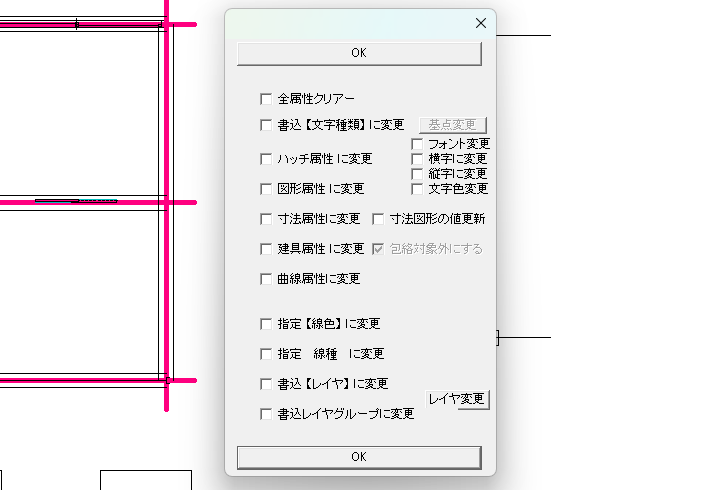The image size is (720, 490).
Task: Enable 指定【線色】に変更 checkbox
Action: click(266, 324)
